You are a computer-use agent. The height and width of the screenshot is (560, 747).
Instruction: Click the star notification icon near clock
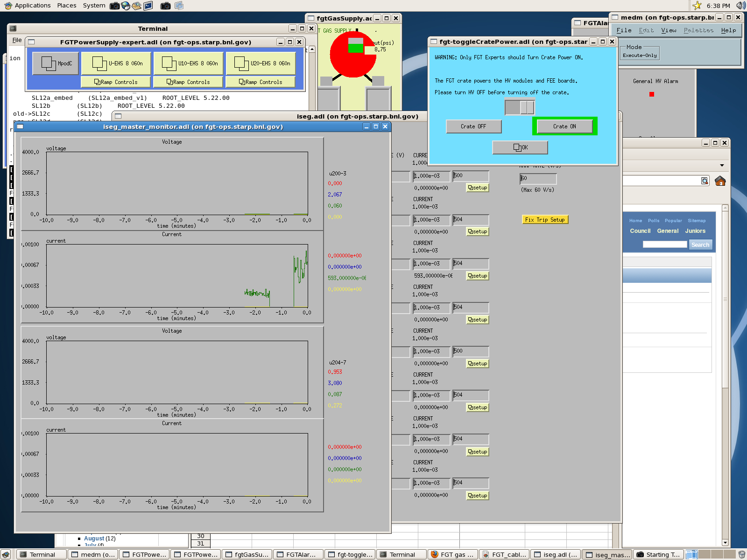697,6
